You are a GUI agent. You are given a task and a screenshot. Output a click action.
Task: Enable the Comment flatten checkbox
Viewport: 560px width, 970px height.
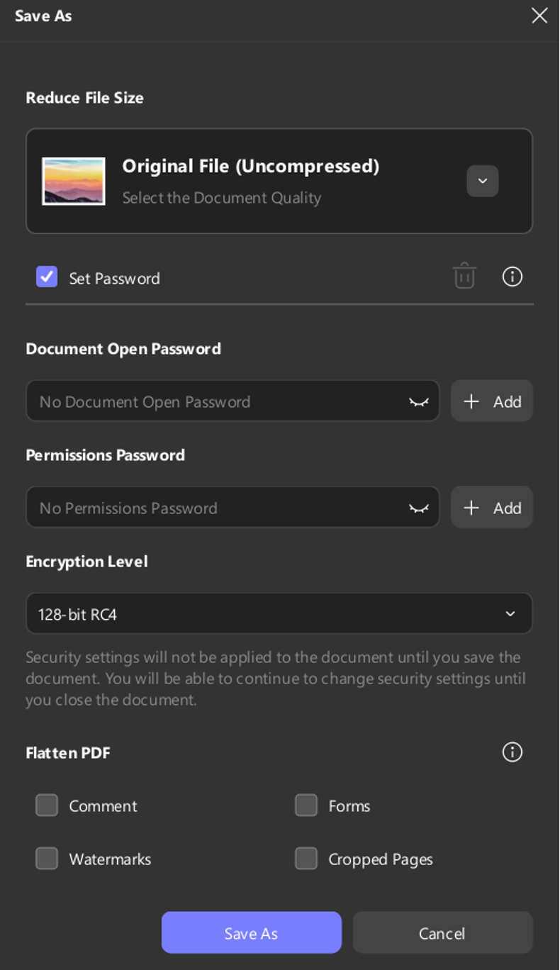point(47,805)
